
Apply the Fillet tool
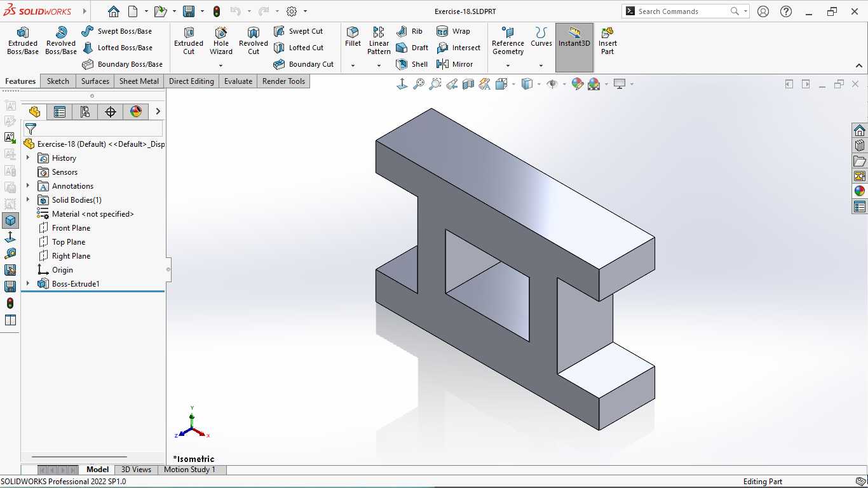tap(353, 37)
